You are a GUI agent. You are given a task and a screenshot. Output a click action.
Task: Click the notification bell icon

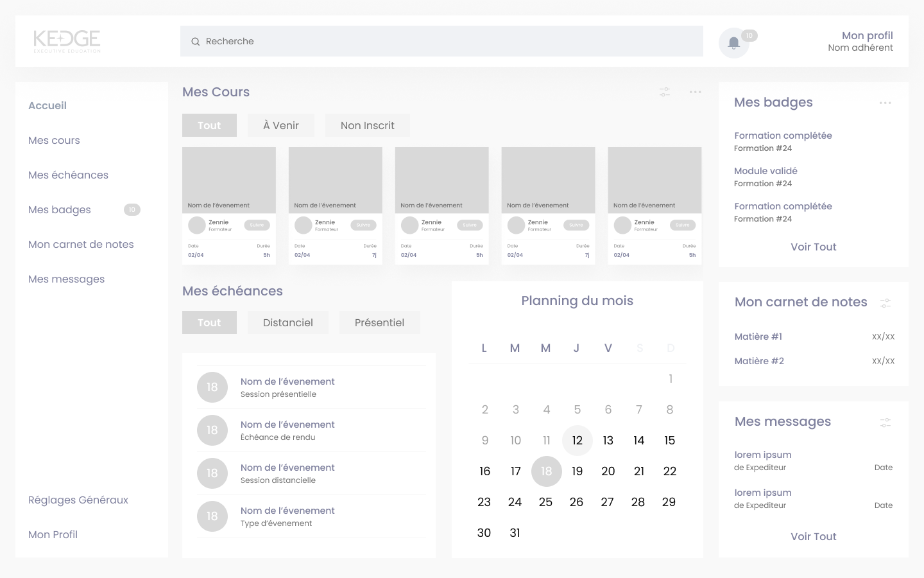point(733,43)
